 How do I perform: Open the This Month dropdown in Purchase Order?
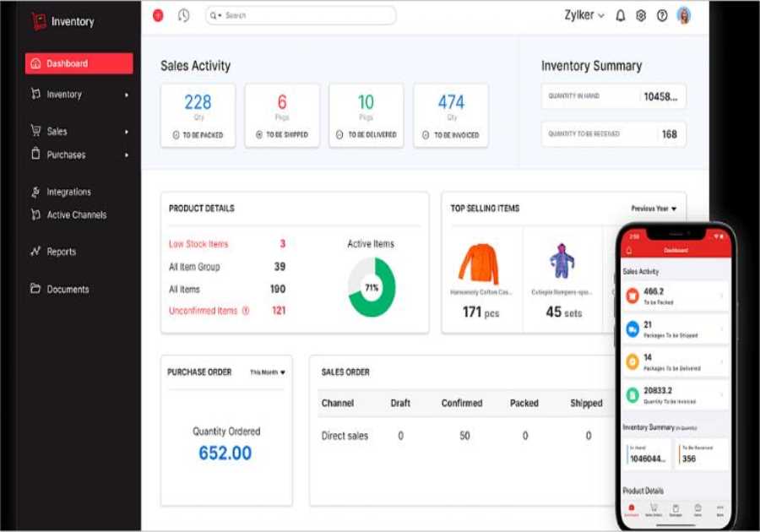click(268, 372)
